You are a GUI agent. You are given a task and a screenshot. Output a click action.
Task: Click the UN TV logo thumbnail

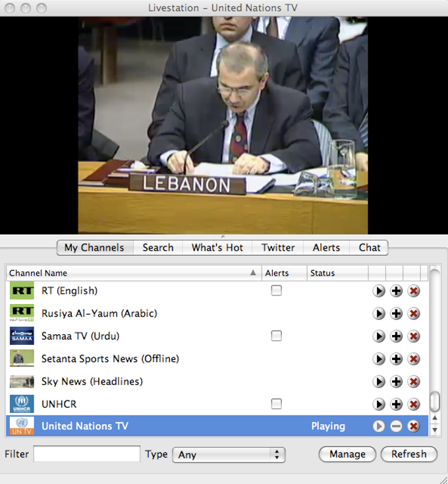[x=22, y=426]
